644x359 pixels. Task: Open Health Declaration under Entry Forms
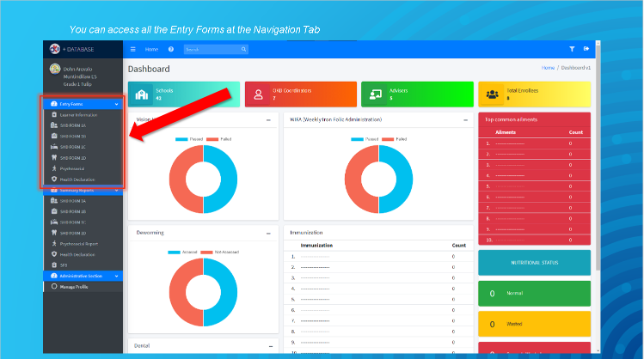77,179
